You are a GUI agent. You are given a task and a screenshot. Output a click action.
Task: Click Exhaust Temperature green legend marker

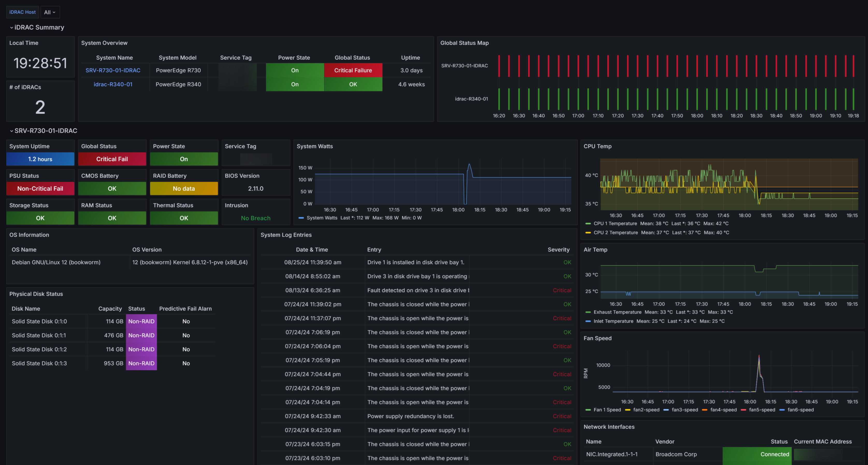click(x=588, y=312)
